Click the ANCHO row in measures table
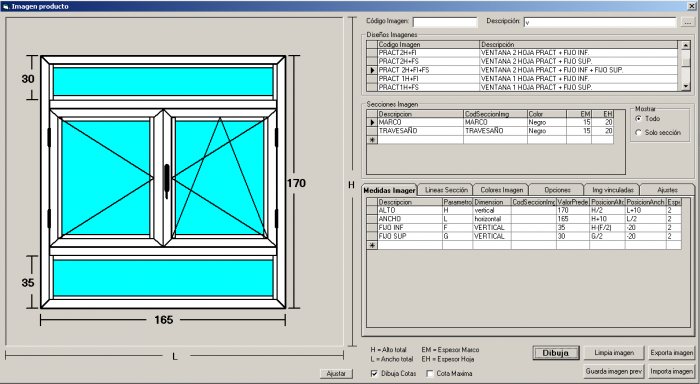Screen dimensions: 700x384 point(524,219)
